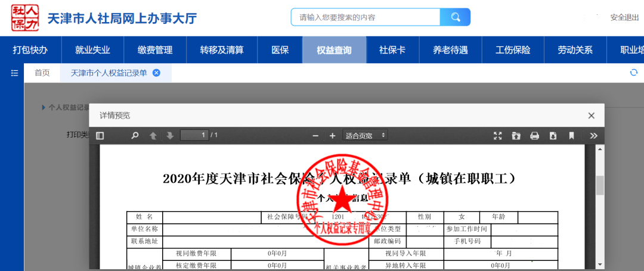Viewport: 644px width, 271px height.
Task: Go to next page in PDF viewer
Action: tap(170, 136)
